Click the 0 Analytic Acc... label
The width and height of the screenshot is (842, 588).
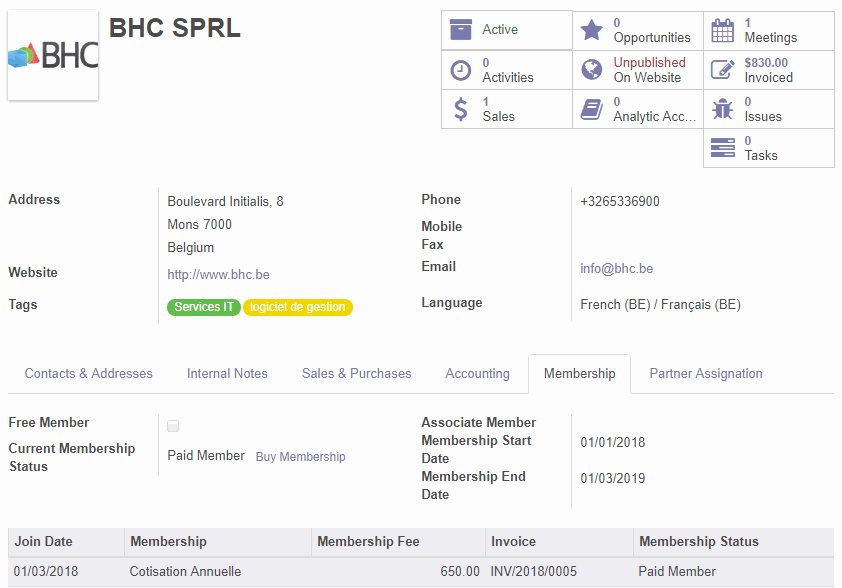[655, 110]
